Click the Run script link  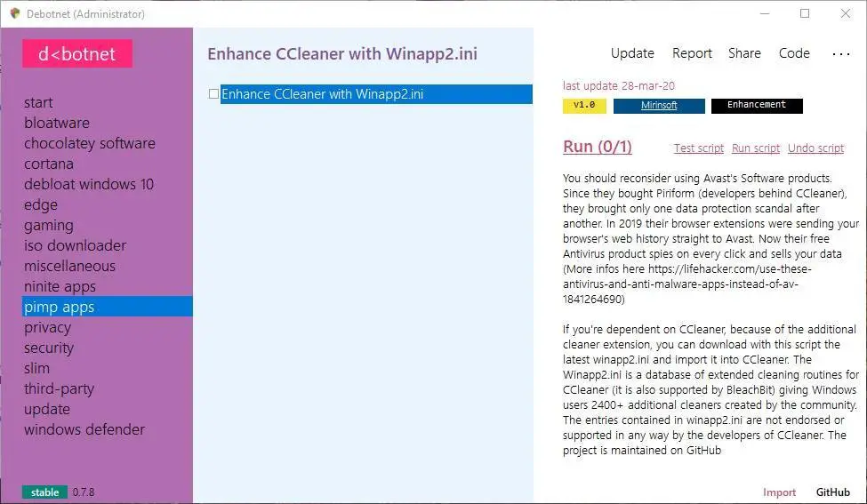coord(755,148)
